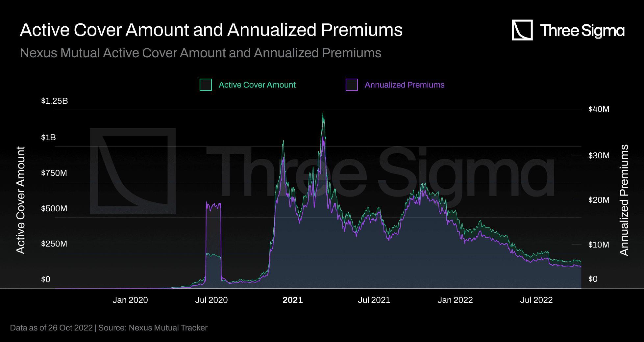
Task: Click the vertical Annualized Premiums axis title
Action: tap(624, 200)
